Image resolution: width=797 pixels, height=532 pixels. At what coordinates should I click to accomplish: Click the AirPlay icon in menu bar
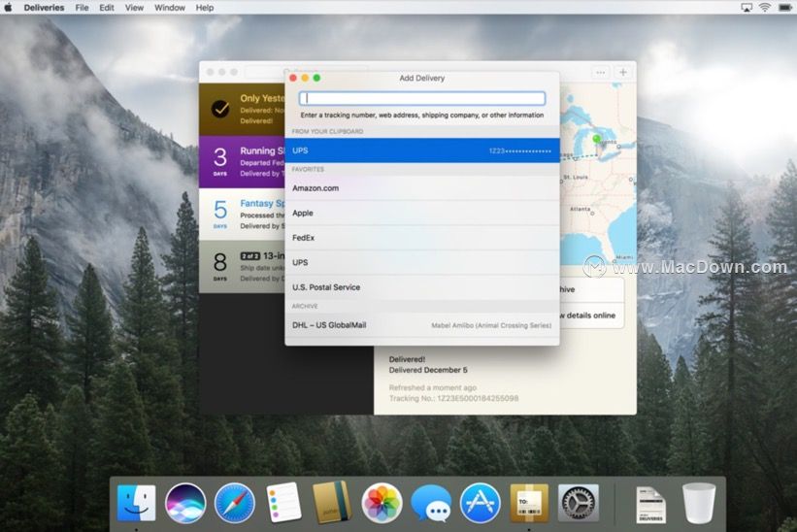tap(747, 8)
